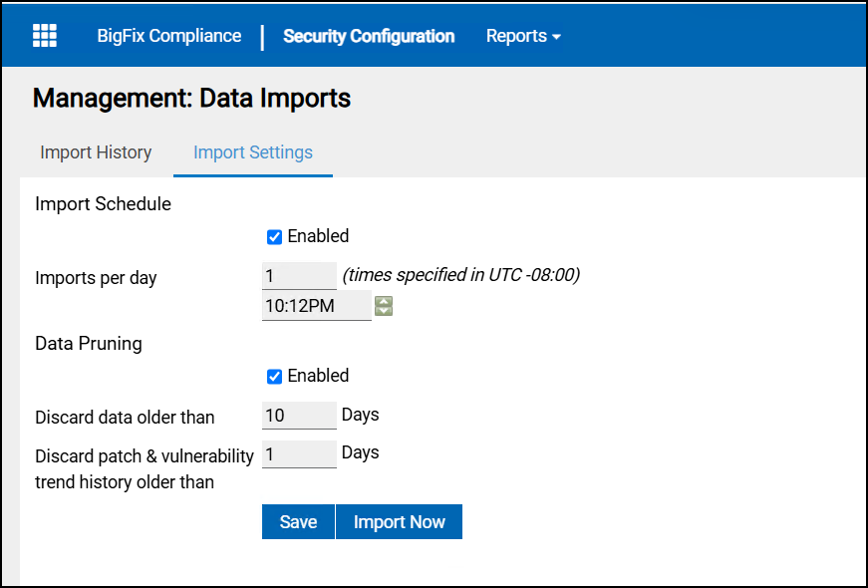Click the Discard patch & vulnerability trend label
Screen dimensions: 868x588
tap(145, 469)
